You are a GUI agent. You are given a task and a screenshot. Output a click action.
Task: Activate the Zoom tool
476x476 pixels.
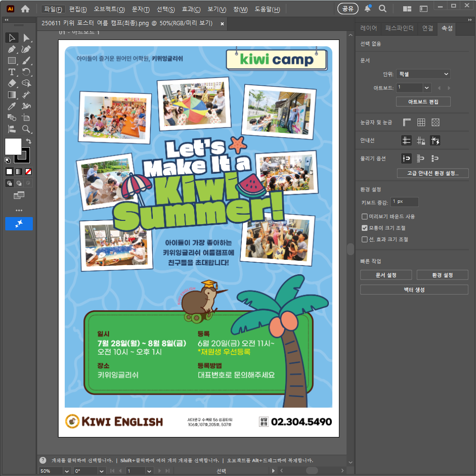pos(27,129)
